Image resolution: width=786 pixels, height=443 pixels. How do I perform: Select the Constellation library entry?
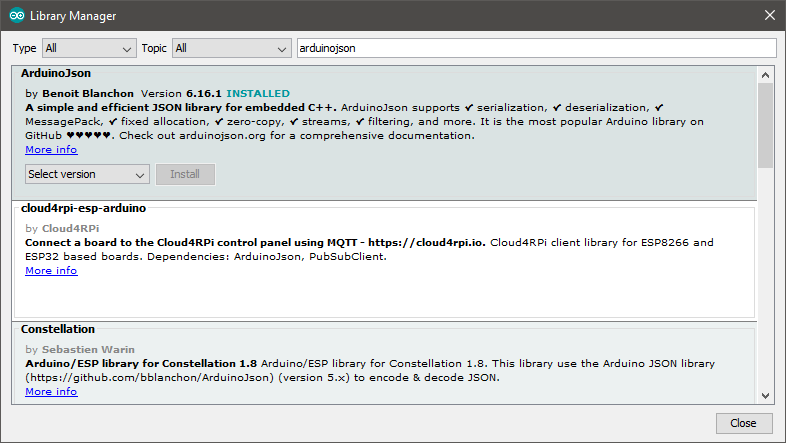click(384, 363)
